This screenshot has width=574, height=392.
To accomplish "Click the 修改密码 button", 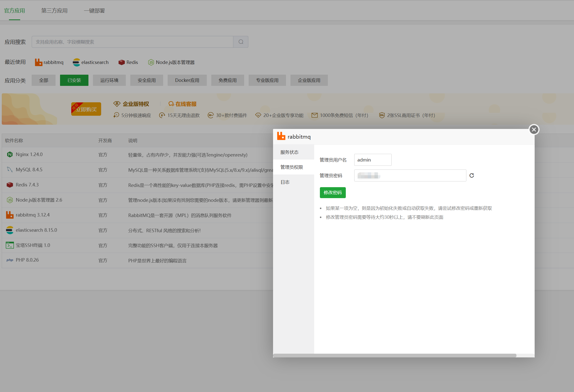I will (x=333, y=192).
